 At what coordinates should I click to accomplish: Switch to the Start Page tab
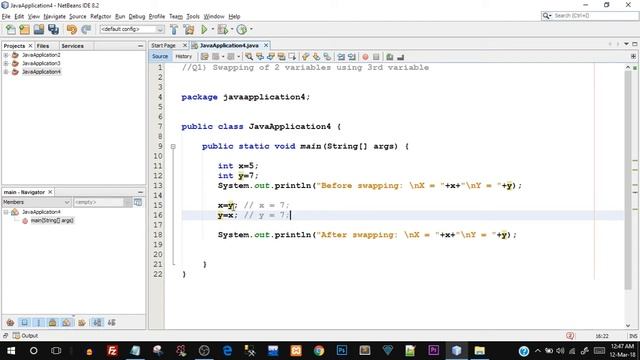(x=163, y=45)
